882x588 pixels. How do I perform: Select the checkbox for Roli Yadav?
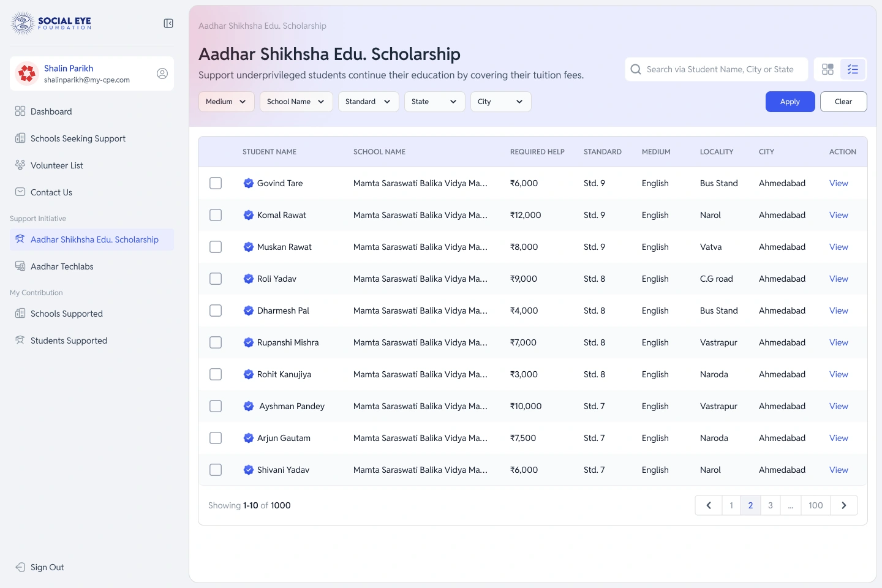pyautogui.click(x=216, y=279)
